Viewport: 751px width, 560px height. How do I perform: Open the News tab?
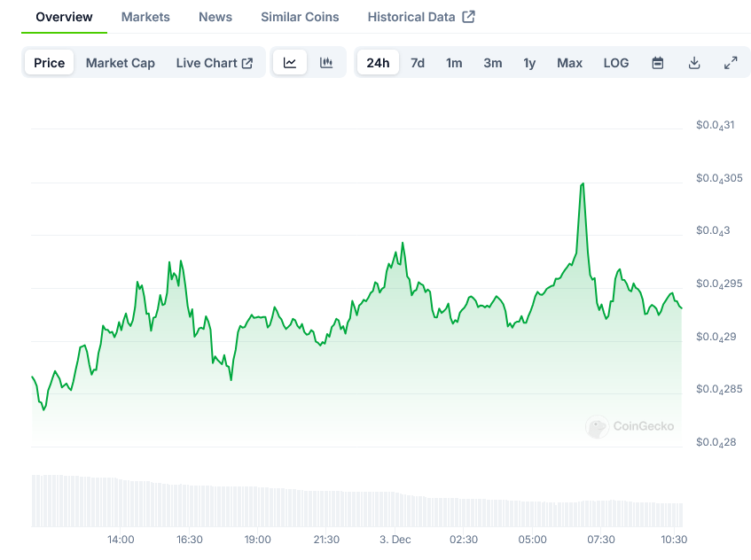pyautogui.click(x=215, y=17)
